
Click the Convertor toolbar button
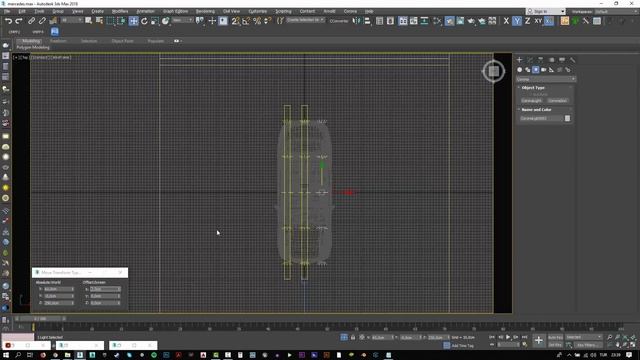tap(339, 21)
